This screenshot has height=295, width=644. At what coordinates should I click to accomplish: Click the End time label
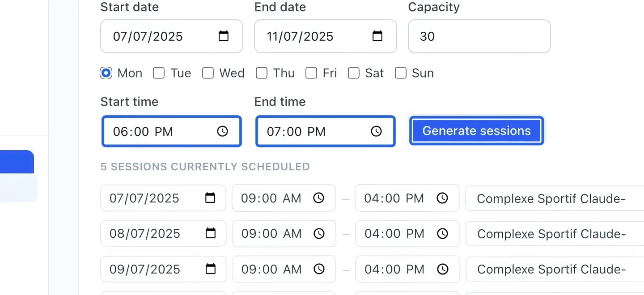pyautogui.click(x=280, y=101)
